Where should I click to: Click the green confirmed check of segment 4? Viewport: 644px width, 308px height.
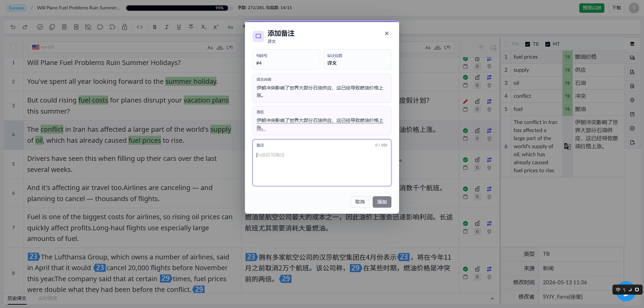[465, 131]
